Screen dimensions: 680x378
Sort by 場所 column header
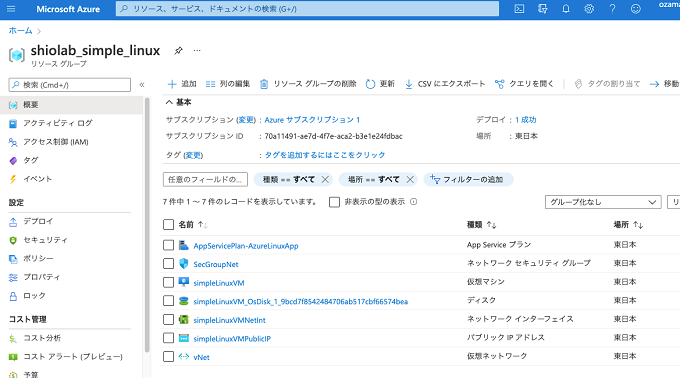(628, 225)
